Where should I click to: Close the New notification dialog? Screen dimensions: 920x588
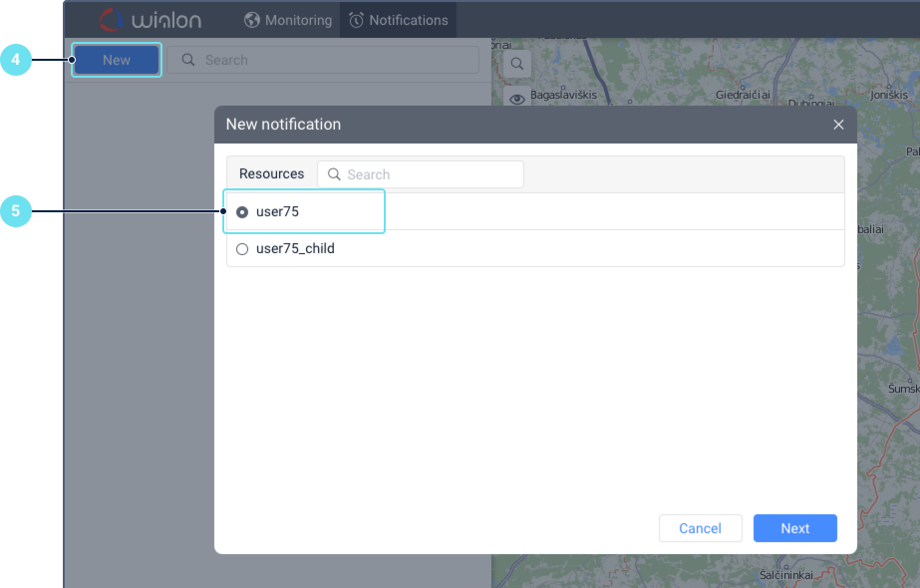(x=838, y=125)
